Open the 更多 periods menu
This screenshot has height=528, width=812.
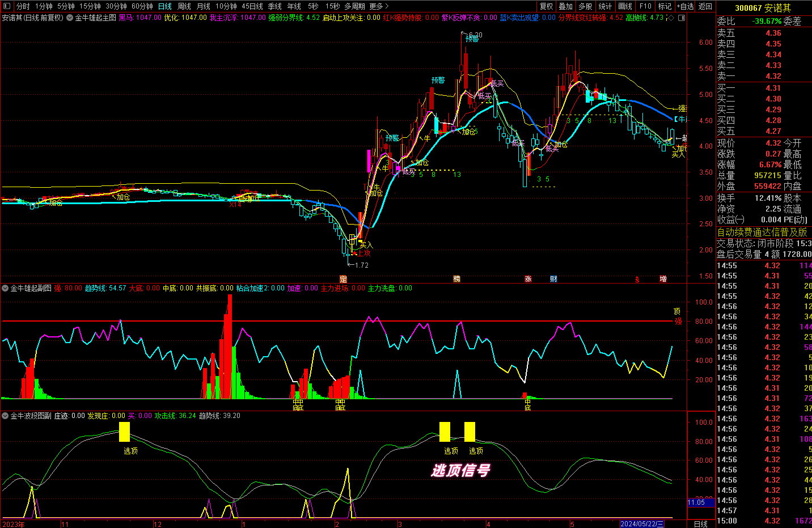tap(379, 6)
